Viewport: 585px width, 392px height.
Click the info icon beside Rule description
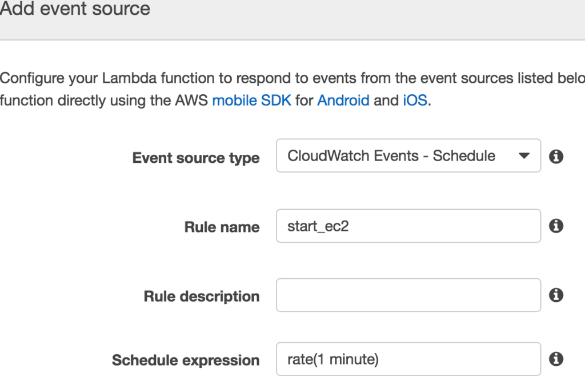coord(556,295)
